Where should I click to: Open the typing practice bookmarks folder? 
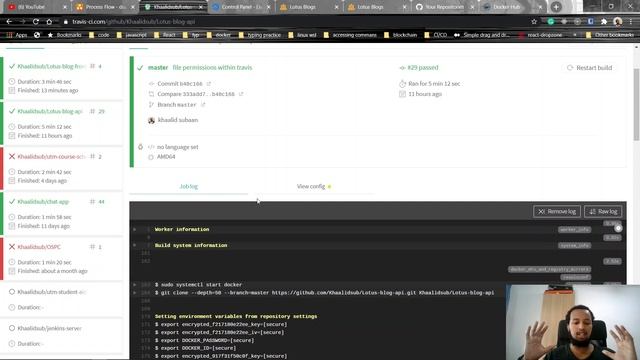(x=260, y=35)
